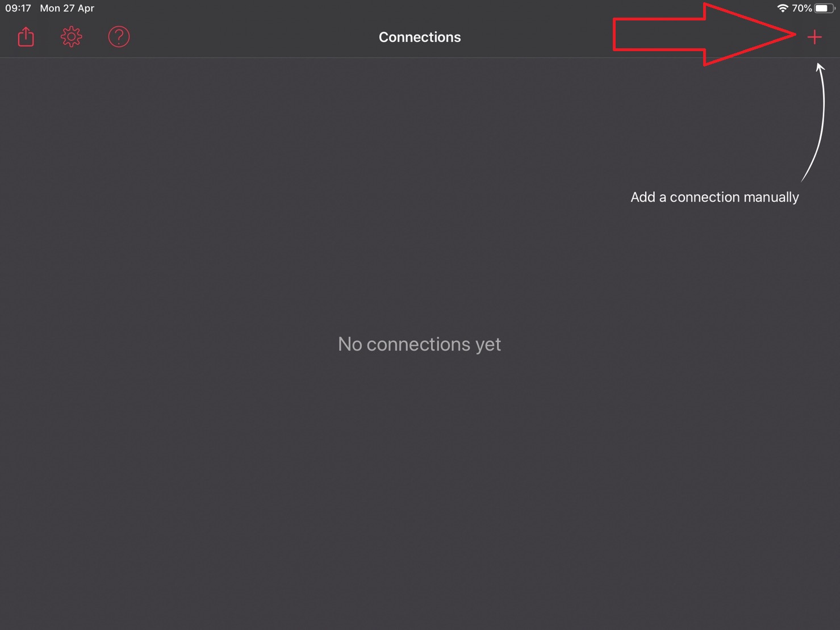Show app preferences via the cog button
Image resolution: width=840 pixels, height=630 pixels.
tap(72, 37)
